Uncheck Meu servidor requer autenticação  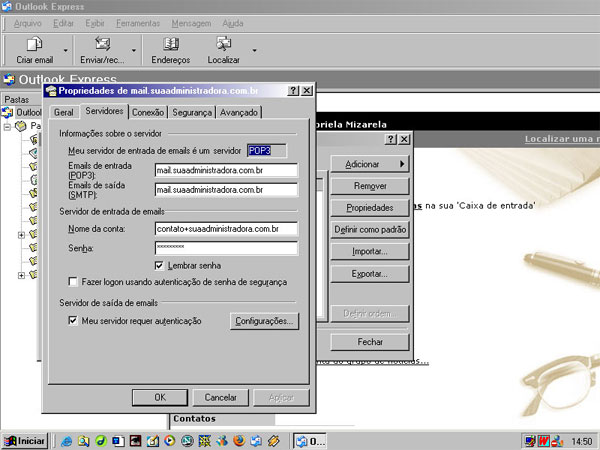pos(73,321)
